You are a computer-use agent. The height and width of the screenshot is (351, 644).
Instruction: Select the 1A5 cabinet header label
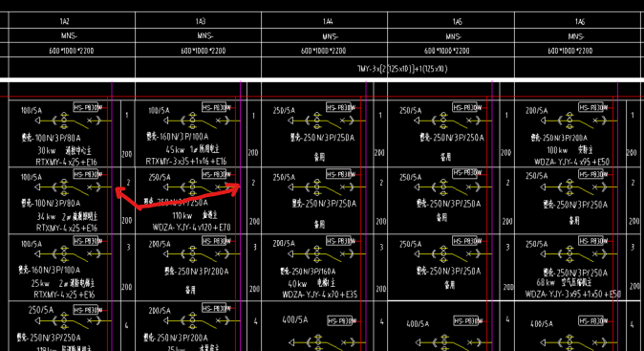click(457, 21)
